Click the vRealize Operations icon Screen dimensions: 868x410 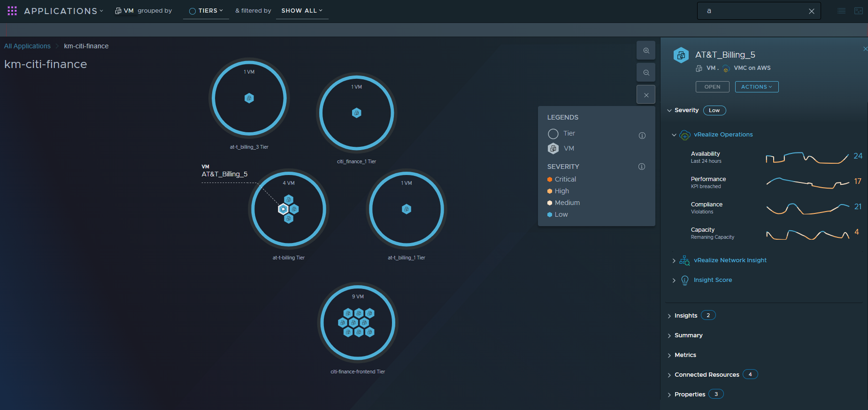click(x=685, y=135)
